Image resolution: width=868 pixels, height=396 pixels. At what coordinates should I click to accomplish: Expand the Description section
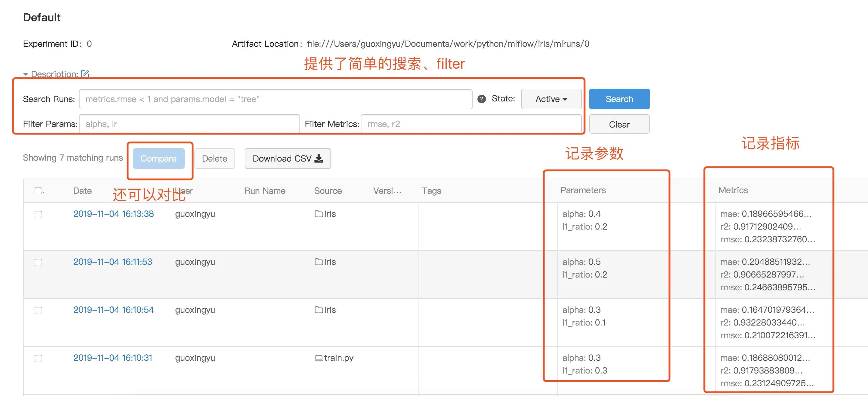tap(26, 73)
